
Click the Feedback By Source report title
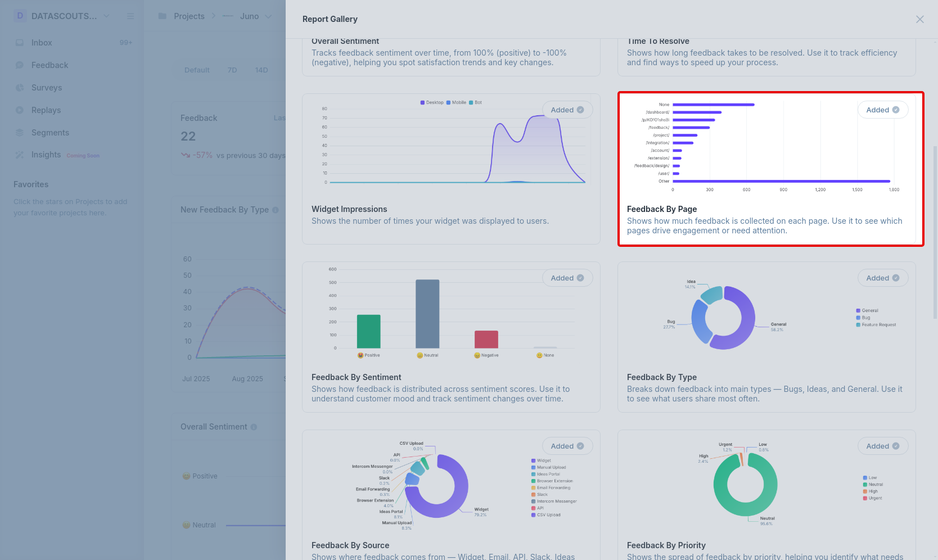[350, 545]
